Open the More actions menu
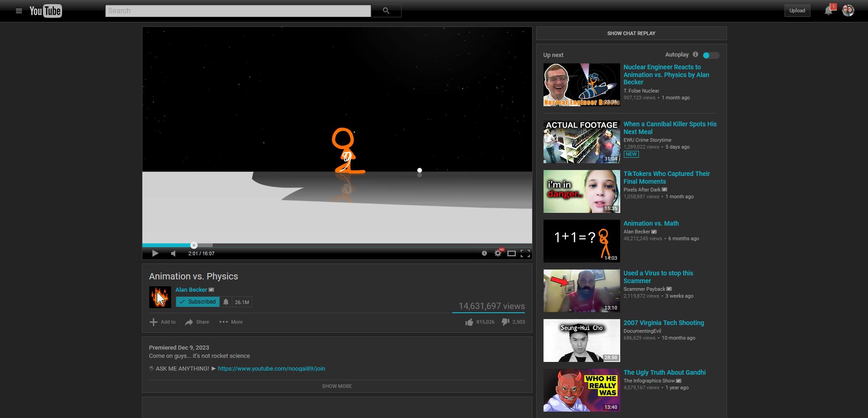This screenshot has height=418, width=868. point(231,322)
